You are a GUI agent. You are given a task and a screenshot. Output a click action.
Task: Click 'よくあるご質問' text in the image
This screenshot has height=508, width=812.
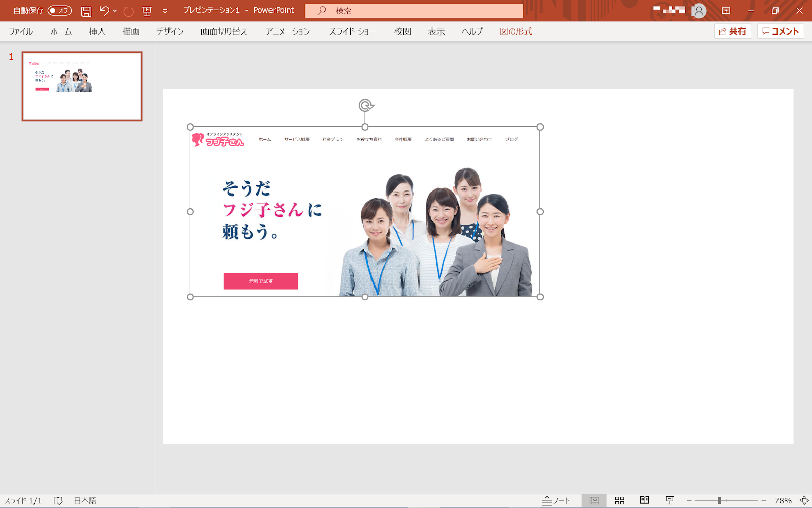(439, 139)
